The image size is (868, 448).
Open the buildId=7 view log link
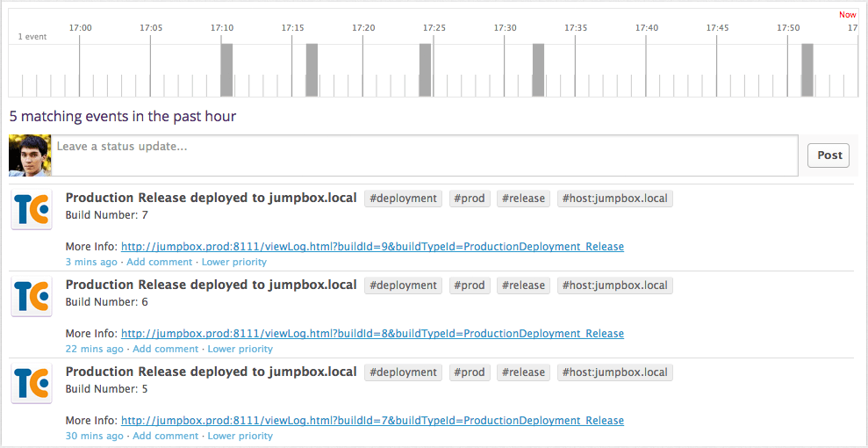click(x=372, y=421)
